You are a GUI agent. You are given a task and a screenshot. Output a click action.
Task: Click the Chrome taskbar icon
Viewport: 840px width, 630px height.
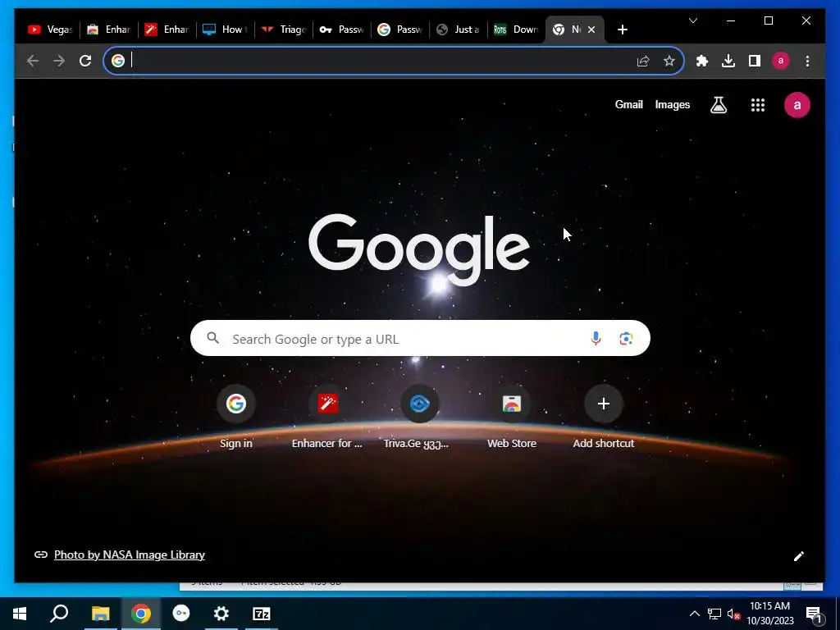coord(140,614)
